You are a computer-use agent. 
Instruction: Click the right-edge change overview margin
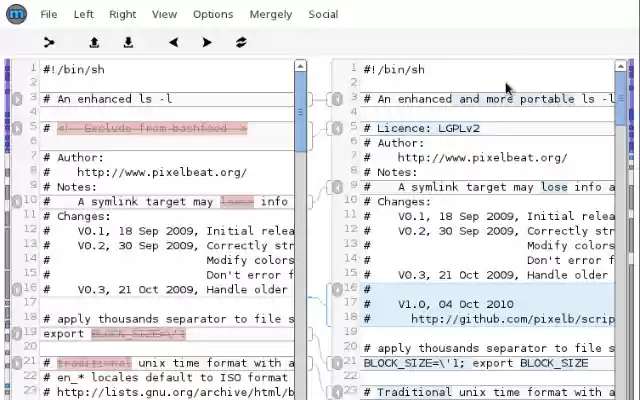(x=631, y=229)
